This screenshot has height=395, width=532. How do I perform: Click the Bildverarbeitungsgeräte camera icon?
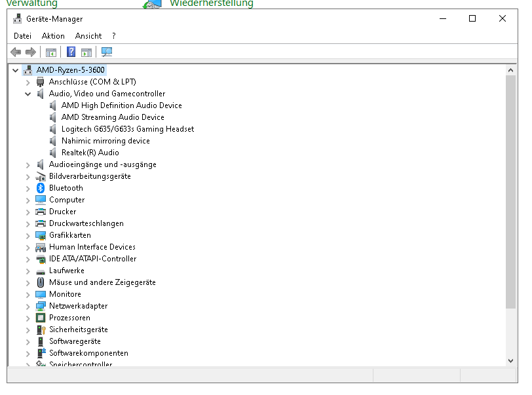tap(41, 176)
